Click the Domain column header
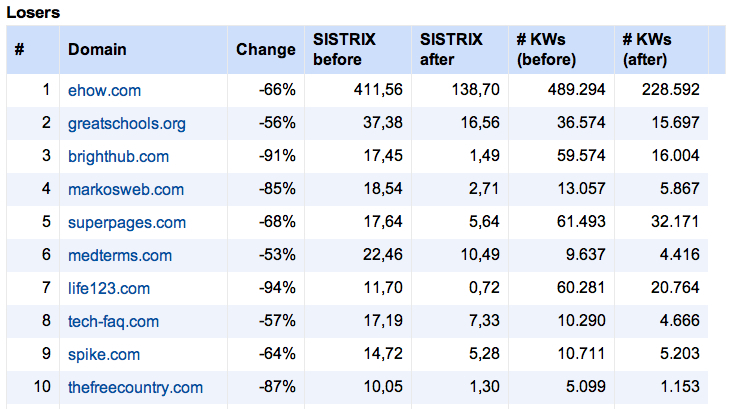731x409 pixels. [x=97, y=49]
